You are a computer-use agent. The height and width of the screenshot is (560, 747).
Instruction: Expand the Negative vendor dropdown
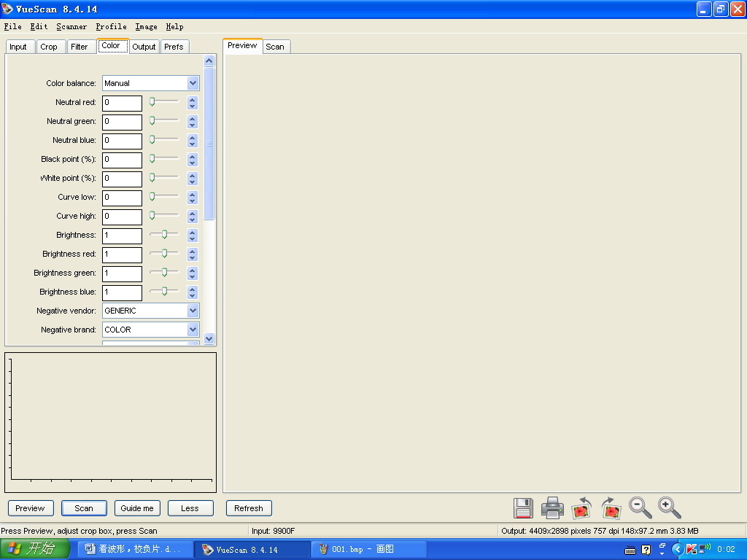tap(193, 311)
